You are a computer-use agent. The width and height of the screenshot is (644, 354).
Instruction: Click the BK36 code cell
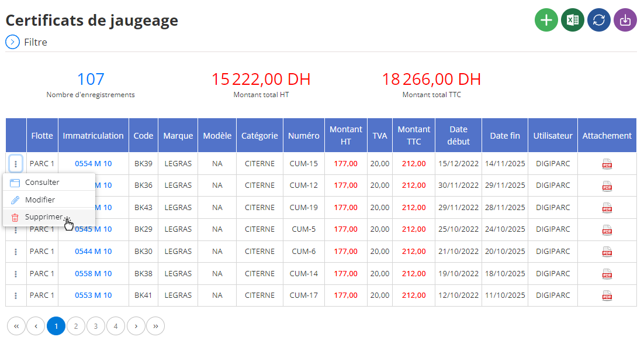143,185
